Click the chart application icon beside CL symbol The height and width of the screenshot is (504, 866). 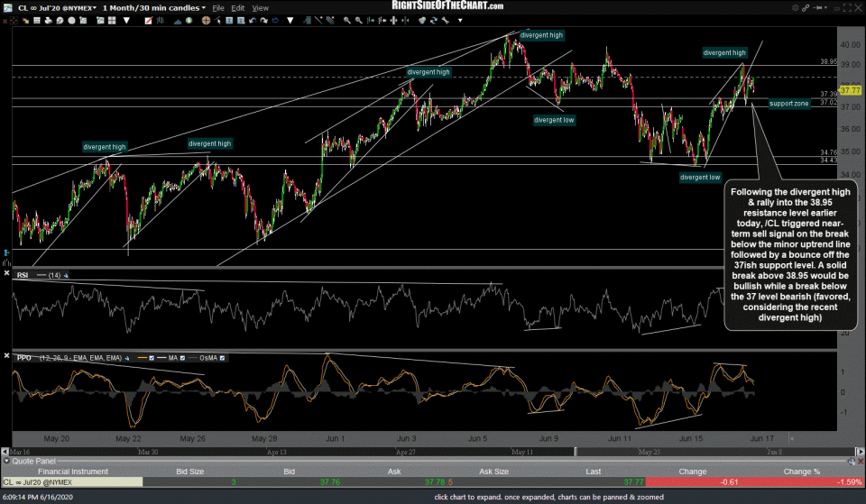[x=8, y=7]
